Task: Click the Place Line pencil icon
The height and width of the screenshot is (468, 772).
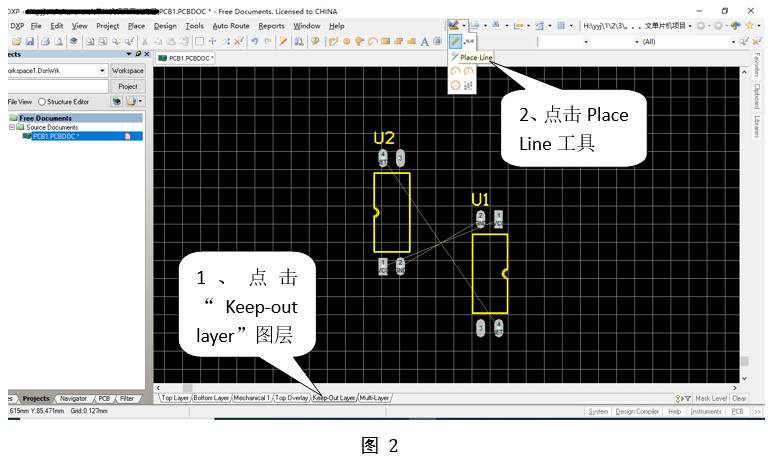Action: [x=455, y=41]
